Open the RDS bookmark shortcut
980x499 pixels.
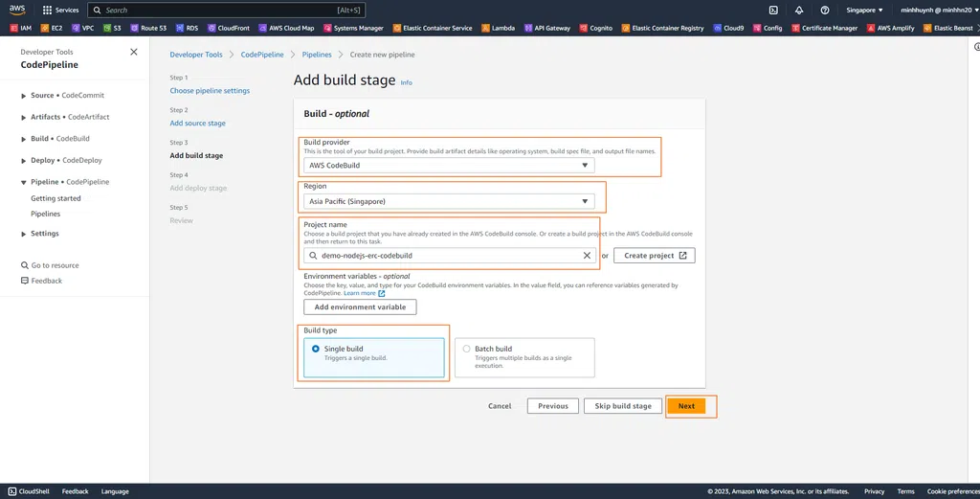(187, 28)
